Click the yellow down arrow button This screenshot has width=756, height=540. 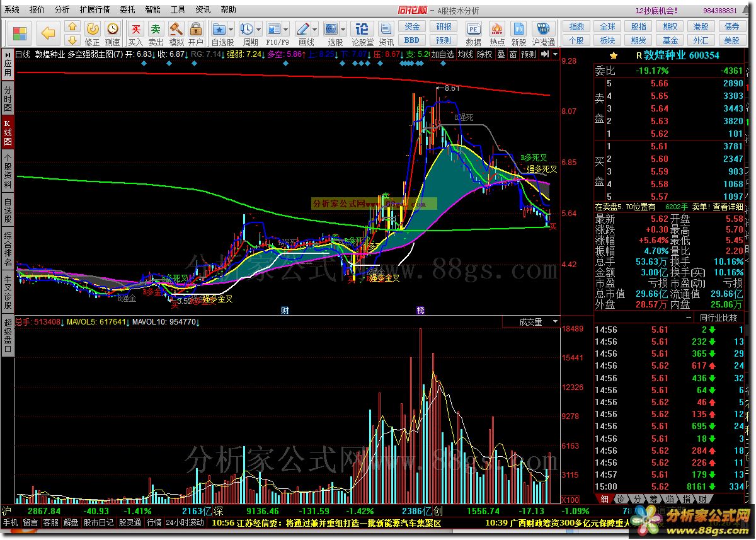[x=72, y=39]
